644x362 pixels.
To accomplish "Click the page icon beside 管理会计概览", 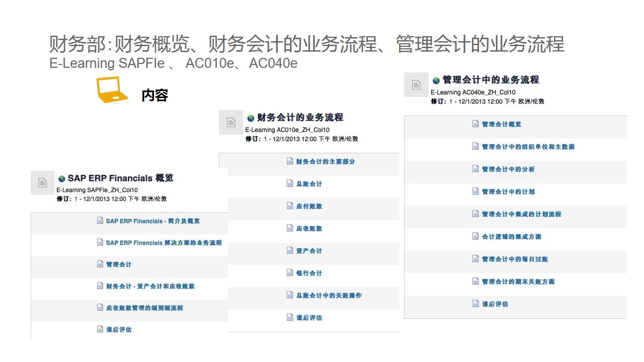I will click(x=475, y=124).
